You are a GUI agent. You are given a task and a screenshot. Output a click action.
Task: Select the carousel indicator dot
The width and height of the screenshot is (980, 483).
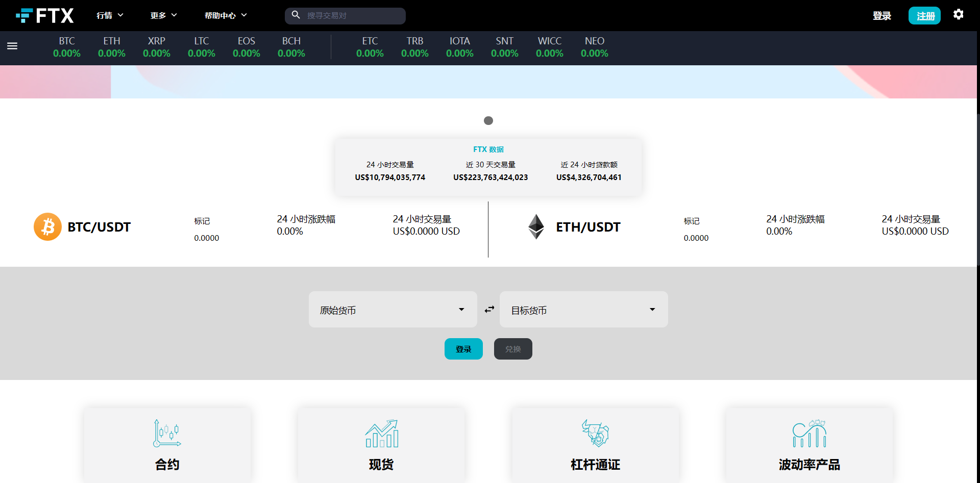pyautogui.click(x=488, y=121)
